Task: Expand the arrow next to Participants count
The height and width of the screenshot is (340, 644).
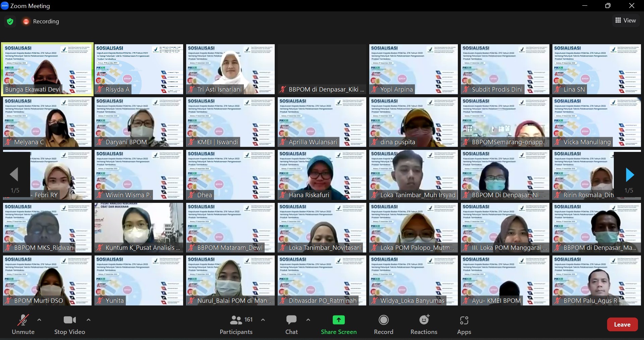Action: 263,320
